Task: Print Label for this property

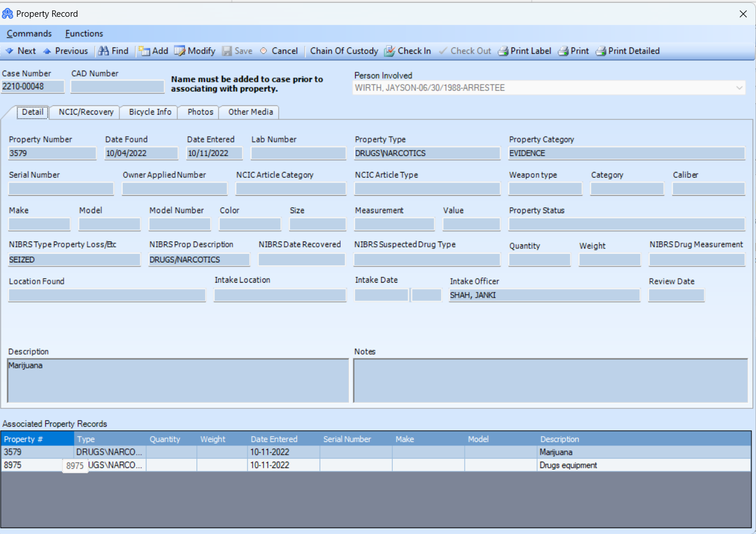Action: pos(524,51)
